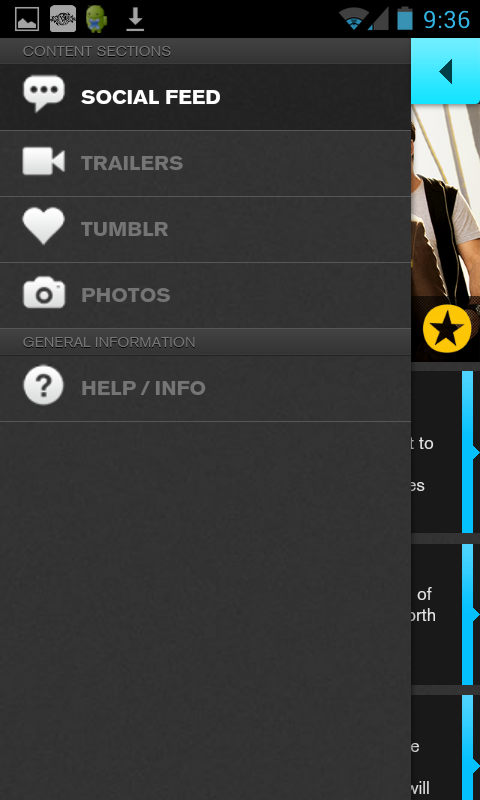
Task: Open the TUMBLR section
Action: point(205,230)
